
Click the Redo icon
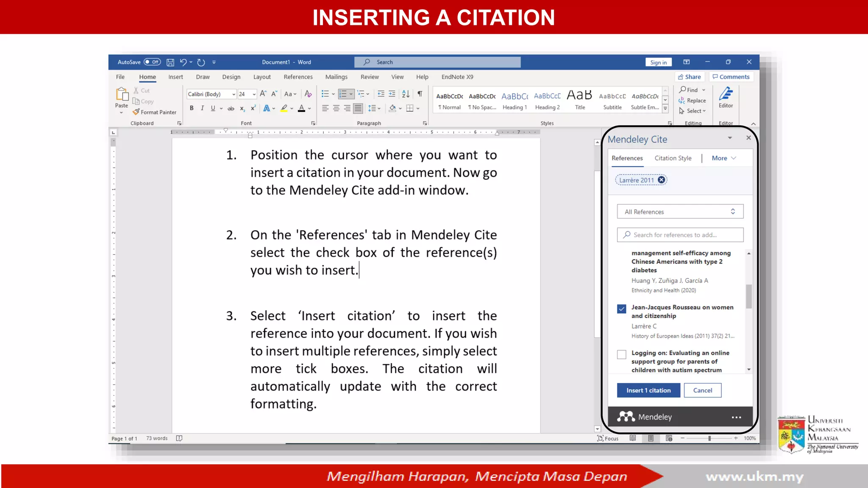pyautogui.click(x=201, y=62)
